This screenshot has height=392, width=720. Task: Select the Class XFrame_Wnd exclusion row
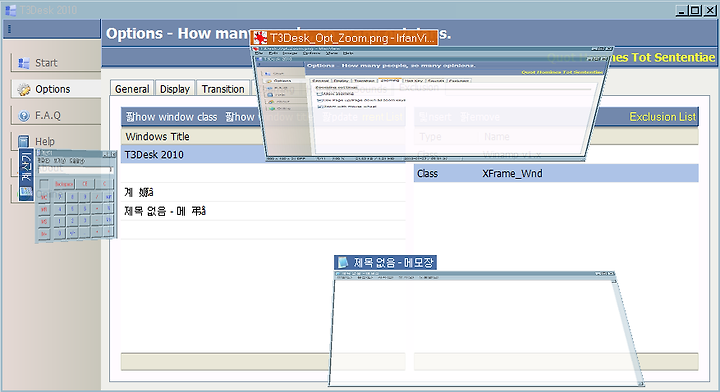(556, 174)
